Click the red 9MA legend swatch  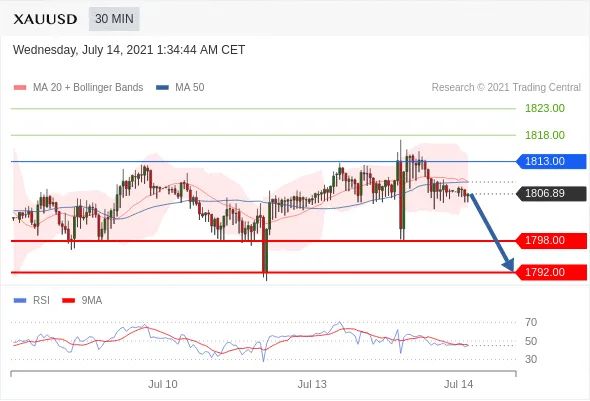tap(68, 300)
